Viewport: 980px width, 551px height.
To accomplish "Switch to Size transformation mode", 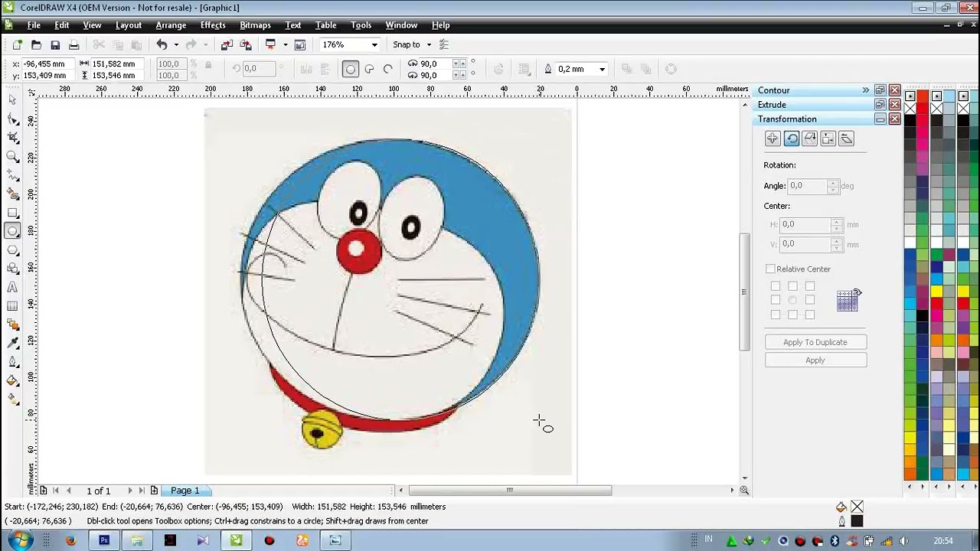I will pyautogui.click(x=828, y=139).
